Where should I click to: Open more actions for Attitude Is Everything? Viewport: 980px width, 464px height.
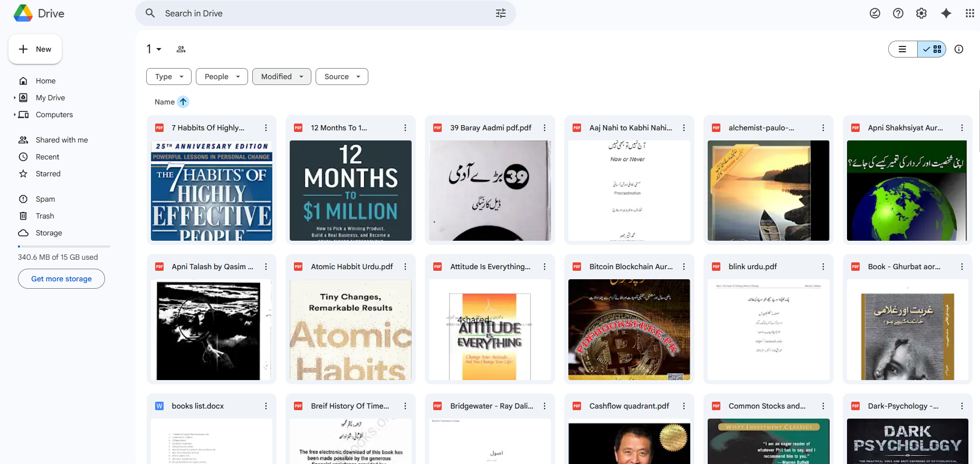tap(545, 267)
